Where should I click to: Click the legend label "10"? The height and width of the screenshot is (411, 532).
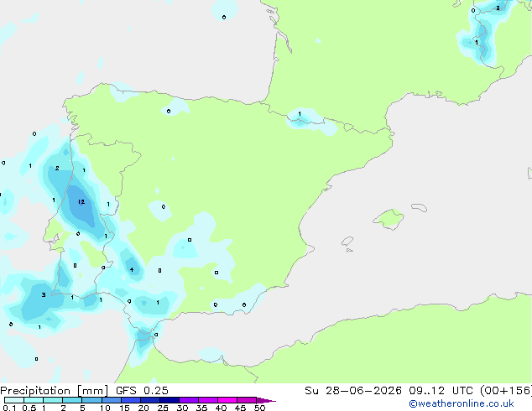click(105, 408)
